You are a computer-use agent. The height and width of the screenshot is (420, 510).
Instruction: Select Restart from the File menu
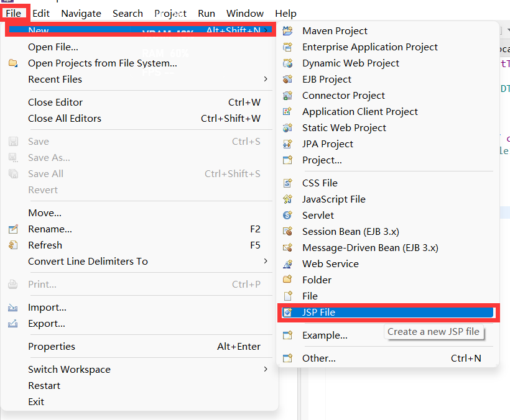[x=45, y=385]
